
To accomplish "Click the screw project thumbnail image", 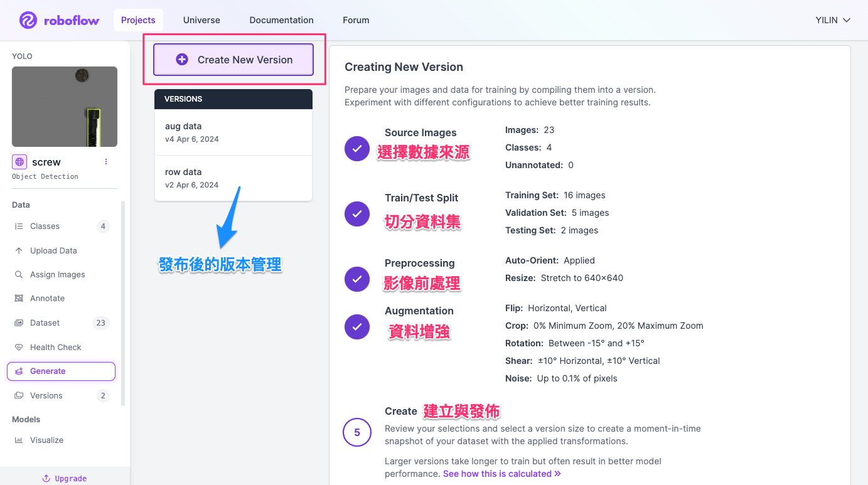I will [65, 107].
